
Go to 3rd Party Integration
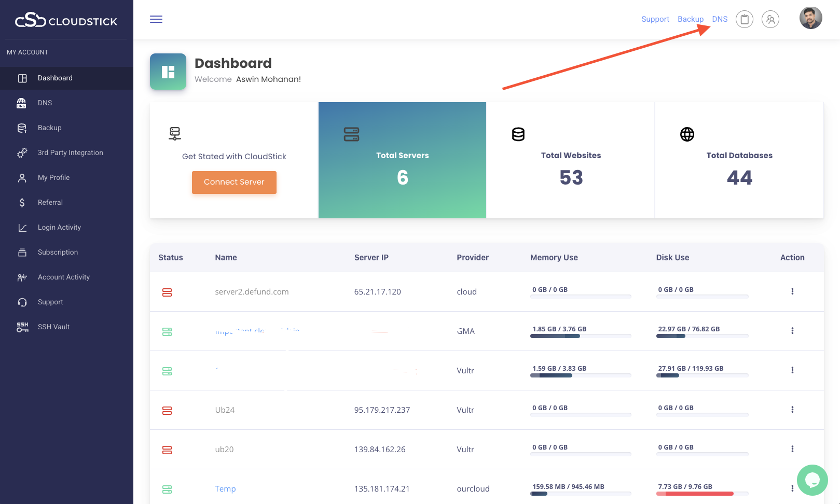[70, 153]
